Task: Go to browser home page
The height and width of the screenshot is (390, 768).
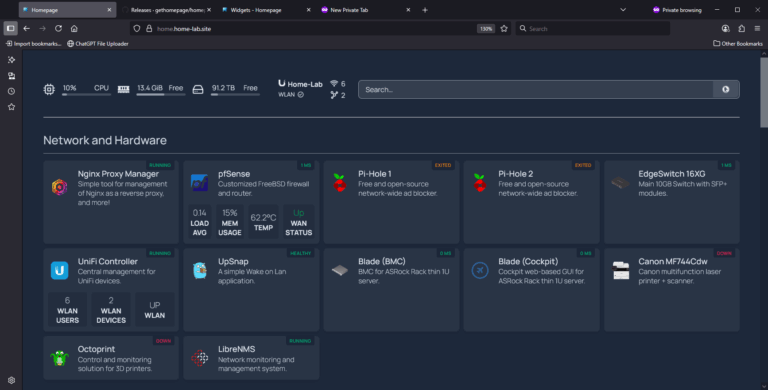Action: 74,28
